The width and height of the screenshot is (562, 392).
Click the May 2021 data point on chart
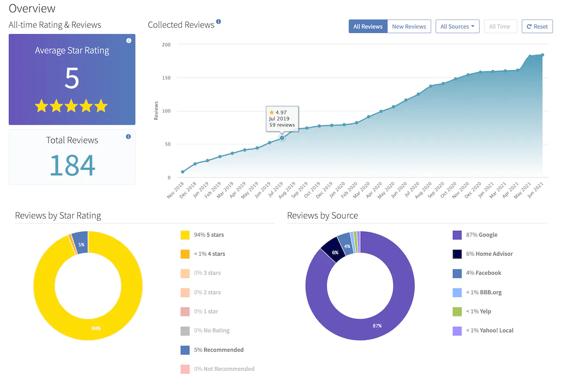click(x=530, y=56)
